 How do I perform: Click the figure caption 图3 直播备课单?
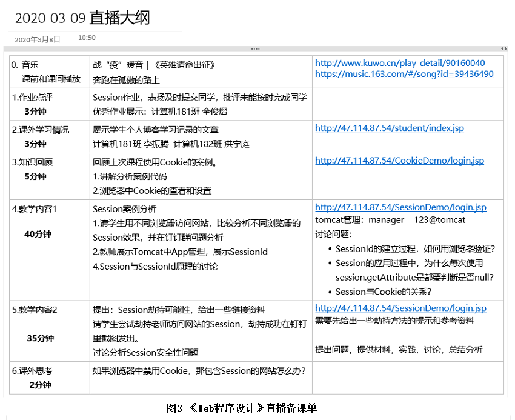(x=241, y=408)
